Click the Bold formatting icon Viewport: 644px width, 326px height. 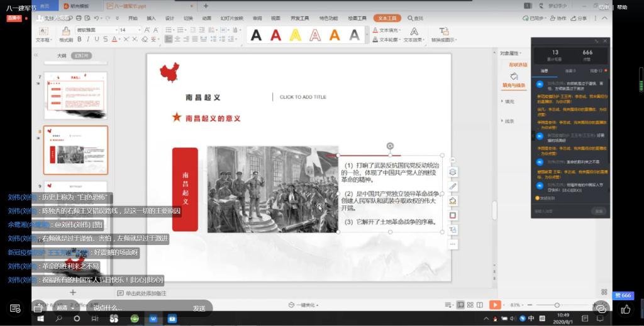pos(79,39)
